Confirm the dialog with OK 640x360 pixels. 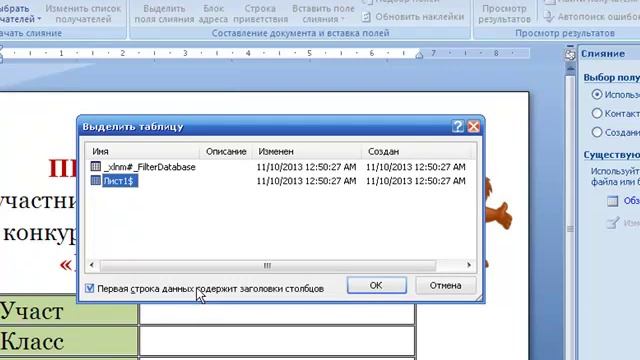(376, 285)
